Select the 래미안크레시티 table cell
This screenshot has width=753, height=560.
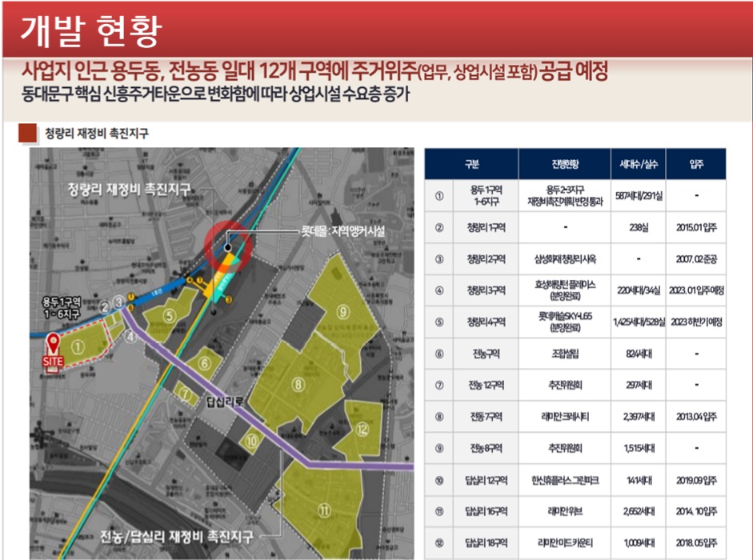563,417
